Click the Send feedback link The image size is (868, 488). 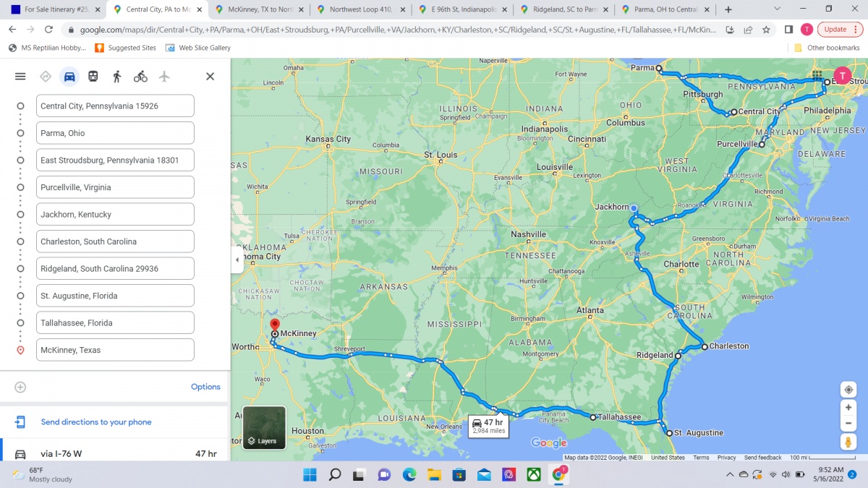tap(762, 458)
